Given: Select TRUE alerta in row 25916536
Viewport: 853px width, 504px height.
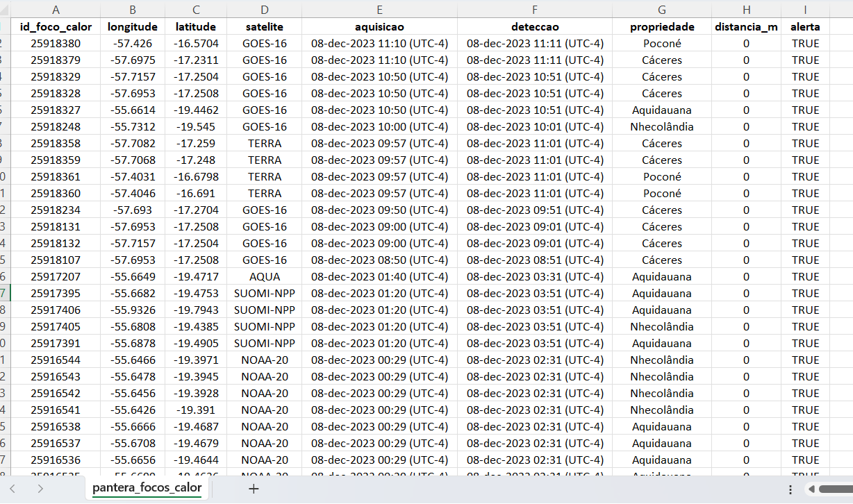Looking at the screenshot, I should pyautogui.click(x=806, y=460).
